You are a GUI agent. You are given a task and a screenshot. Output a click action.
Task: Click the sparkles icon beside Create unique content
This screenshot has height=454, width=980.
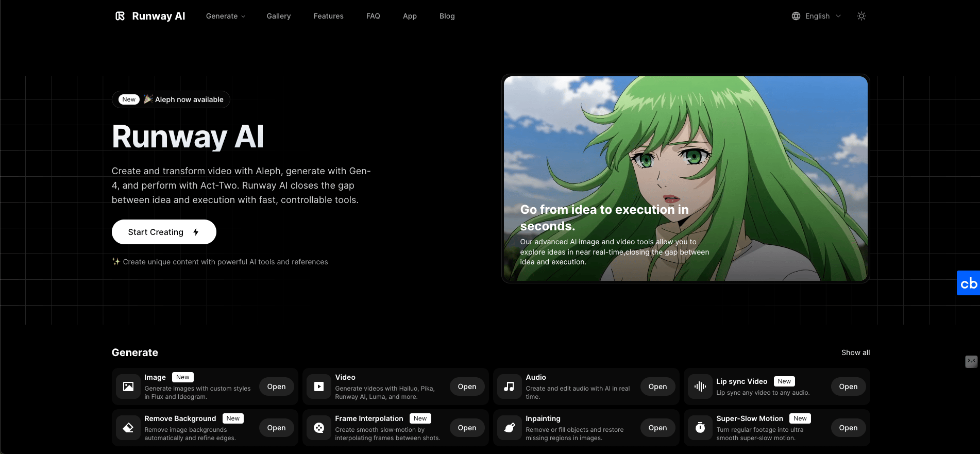[x=116, y=261]
